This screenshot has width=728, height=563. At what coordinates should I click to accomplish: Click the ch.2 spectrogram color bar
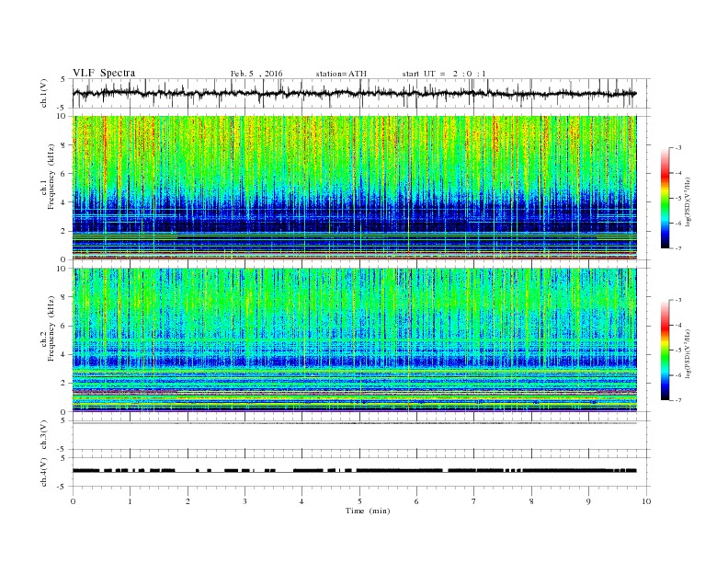665,350
